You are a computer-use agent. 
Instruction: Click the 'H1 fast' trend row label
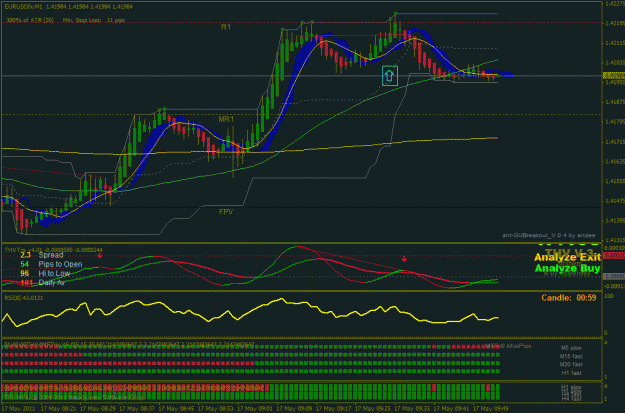coord(571,373)
